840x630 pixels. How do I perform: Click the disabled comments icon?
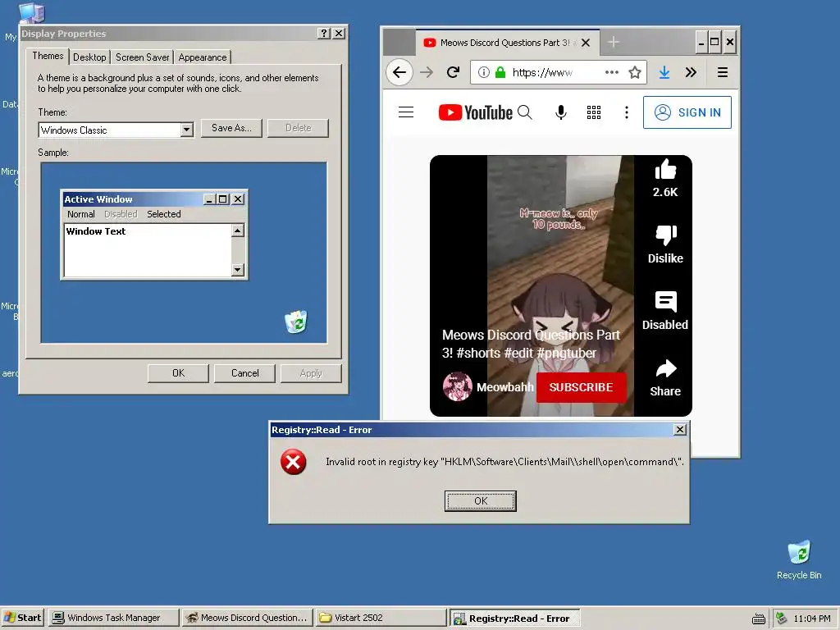pyautogui.click(x=666, y=302)
